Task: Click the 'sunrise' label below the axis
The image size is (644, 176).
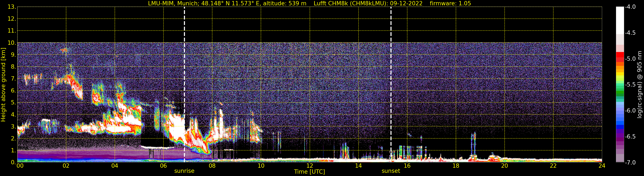Action: (184, 171)
